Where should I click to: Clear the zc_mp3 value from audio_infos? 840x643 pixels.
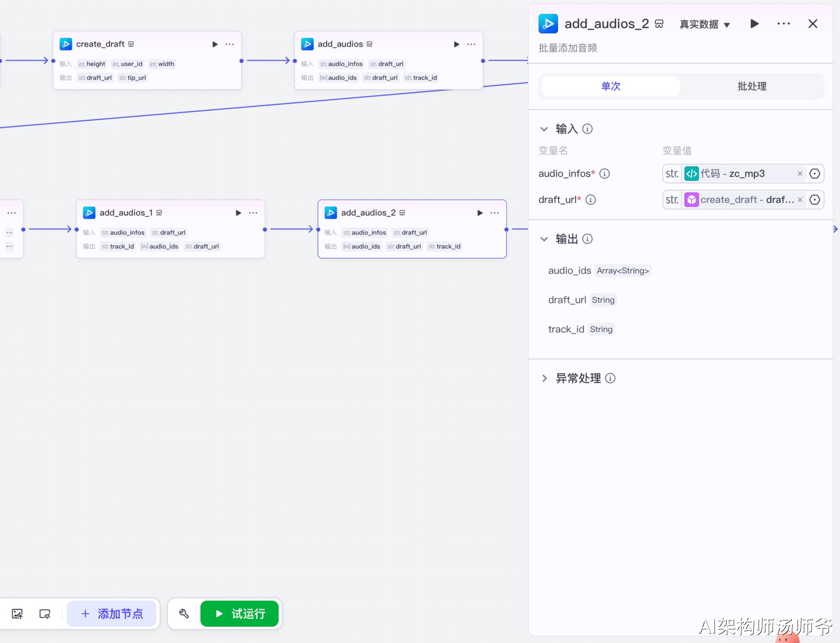tap(800, 174)
